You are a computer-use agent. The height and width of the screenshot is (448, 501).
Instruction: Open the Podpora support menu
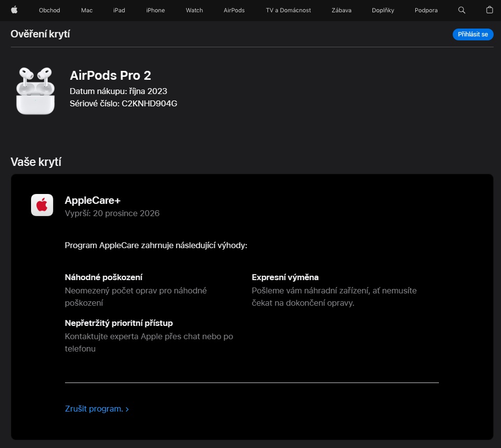click(x=426, y=10)
